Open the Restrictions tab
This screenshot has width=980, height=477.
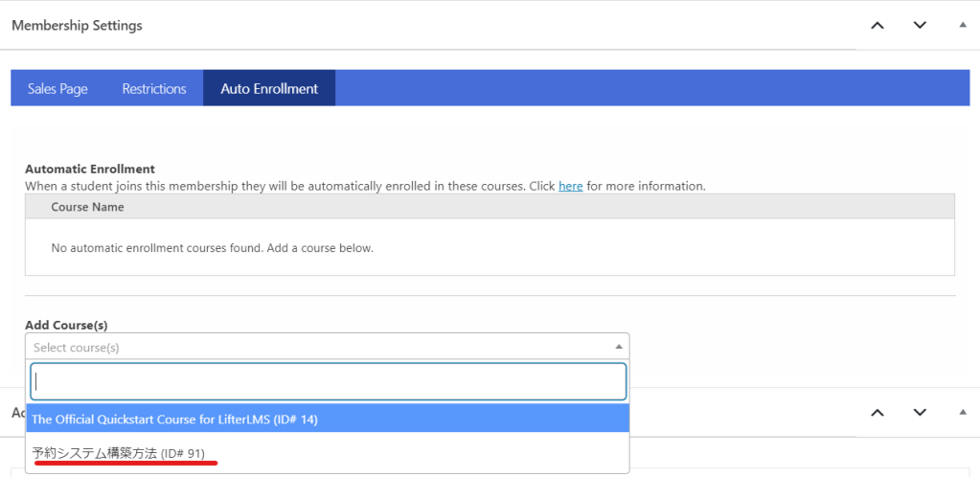(x=154, y=89)
